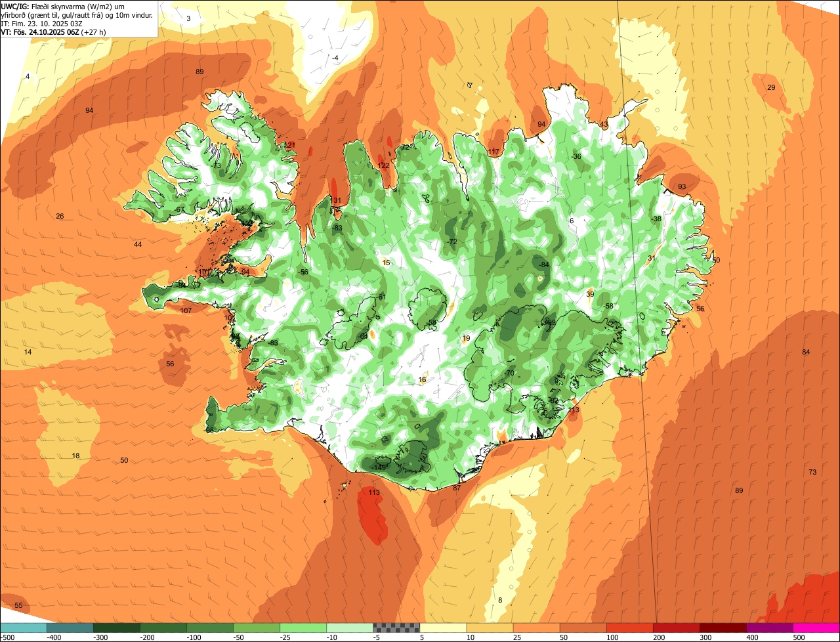Click the inland value '-72'
This screenshot has width=840, height=642.
451,242
